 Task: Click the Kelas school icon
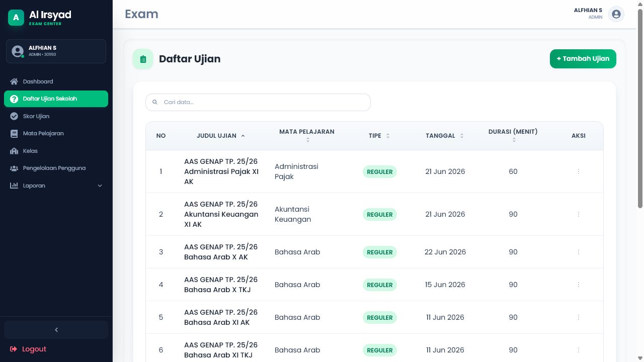point(14,151)
